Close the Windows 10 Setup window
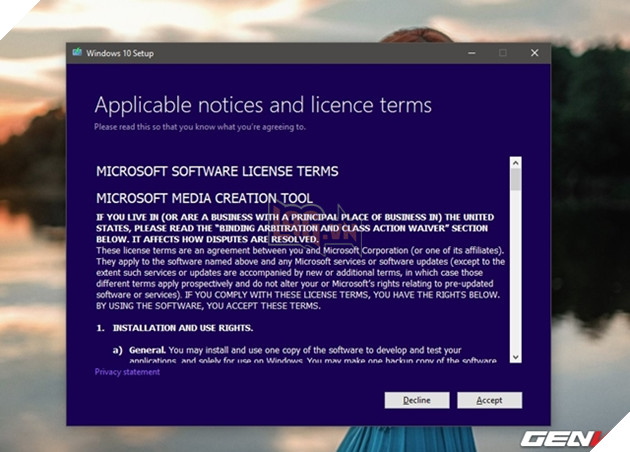630x452 pixels. [534, 53]
